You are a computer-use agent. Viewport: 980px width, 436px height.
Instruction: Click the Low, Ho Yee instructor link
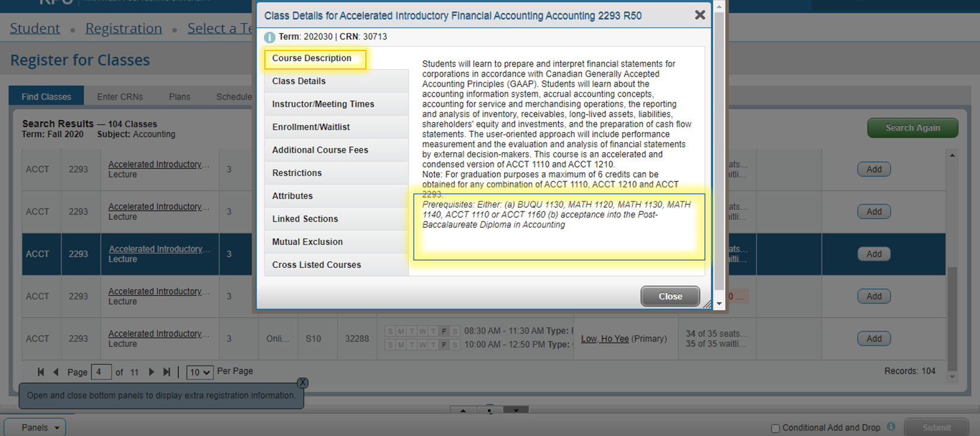coord(605,339)
